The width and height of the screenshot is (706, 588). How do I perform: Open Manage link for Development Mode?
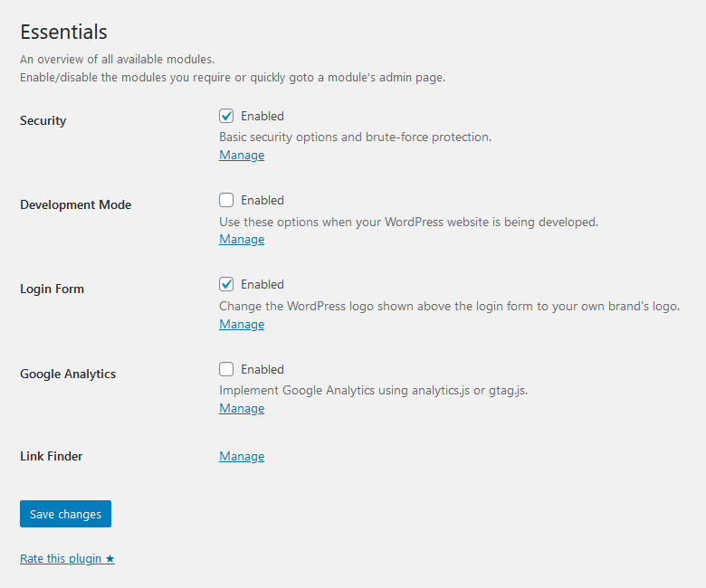242,240
